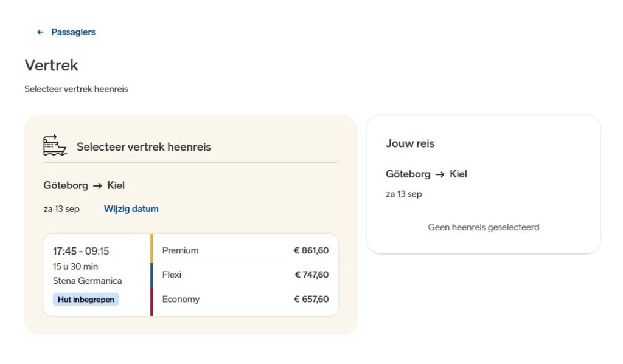Click the yellow Premium color bar
This screenshot has height=364, width=623.
point(151,249)
